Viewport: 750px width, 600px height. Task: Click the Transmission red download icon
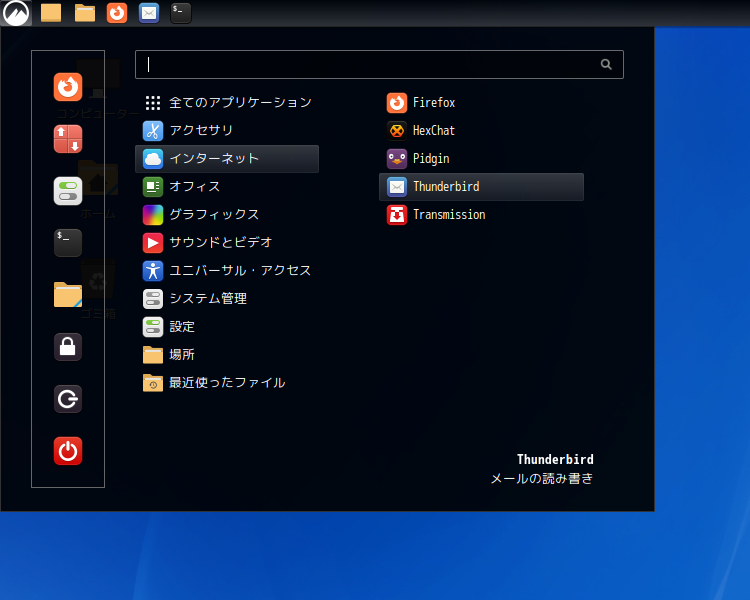397,215
